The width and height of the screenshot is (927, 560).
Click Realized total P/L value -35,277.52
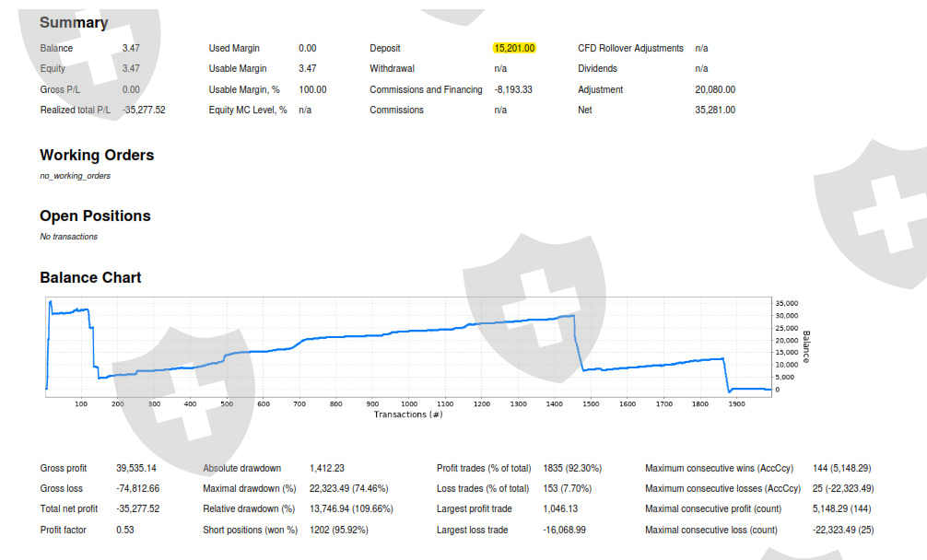(144, 110)
